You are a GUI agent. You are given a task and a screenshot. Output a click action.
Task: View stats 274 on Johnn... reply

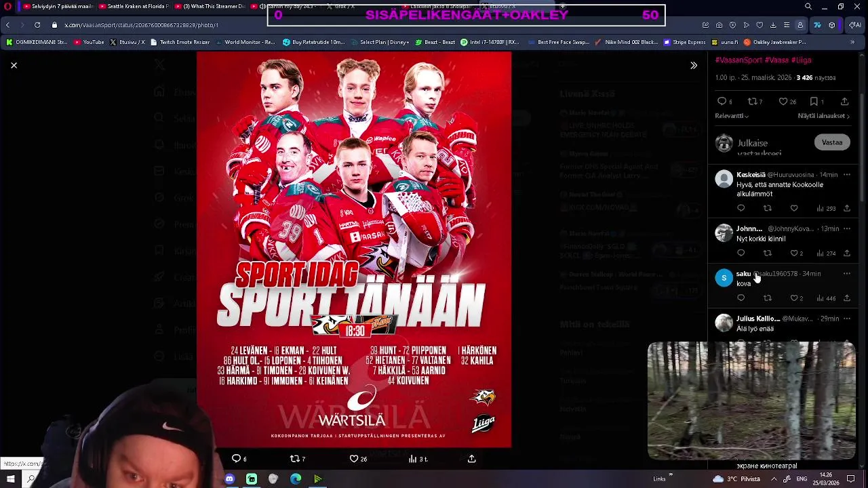[826, 253]
